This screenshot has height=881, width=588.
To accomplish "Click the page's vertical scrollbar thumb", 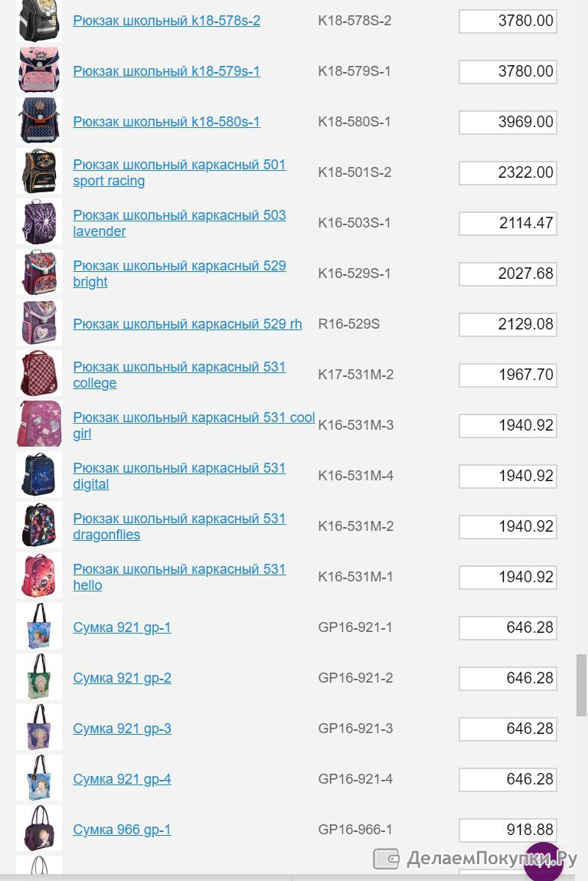I will tap(581, 685).
